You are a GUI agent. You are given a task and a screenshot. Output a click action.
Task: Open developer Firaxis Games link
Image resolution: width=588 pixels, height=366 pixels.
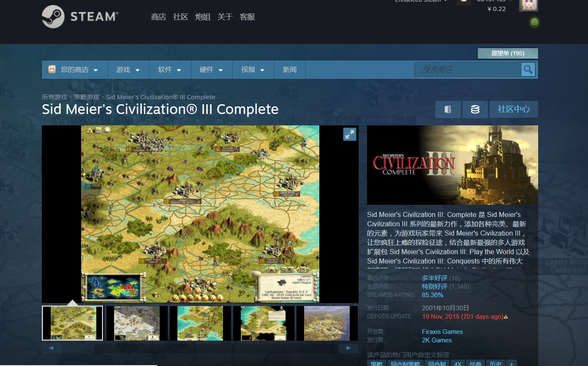pos(442,332)
